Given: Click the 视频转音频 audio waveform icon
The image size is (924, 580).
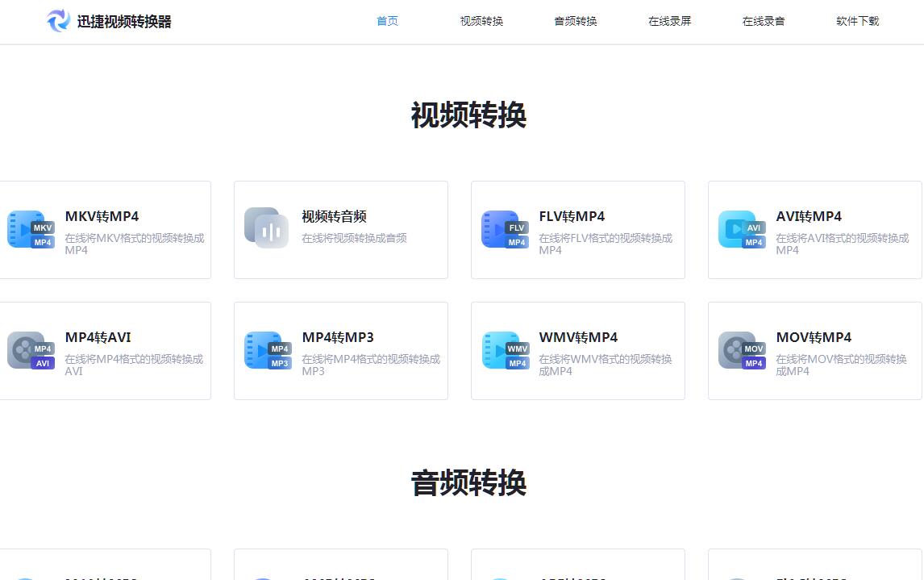Looking at the screenshot, I should tap(266, 228).
